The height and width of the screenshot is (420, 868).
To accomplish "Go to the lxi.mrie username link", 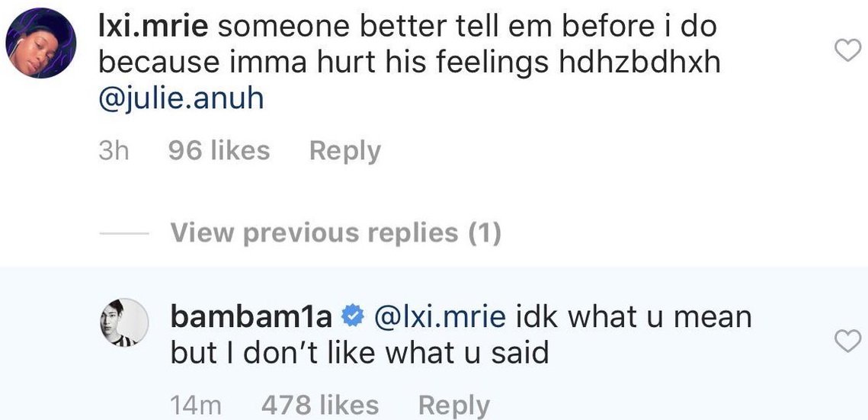I will pyautogui.click(x=152, y=27).
